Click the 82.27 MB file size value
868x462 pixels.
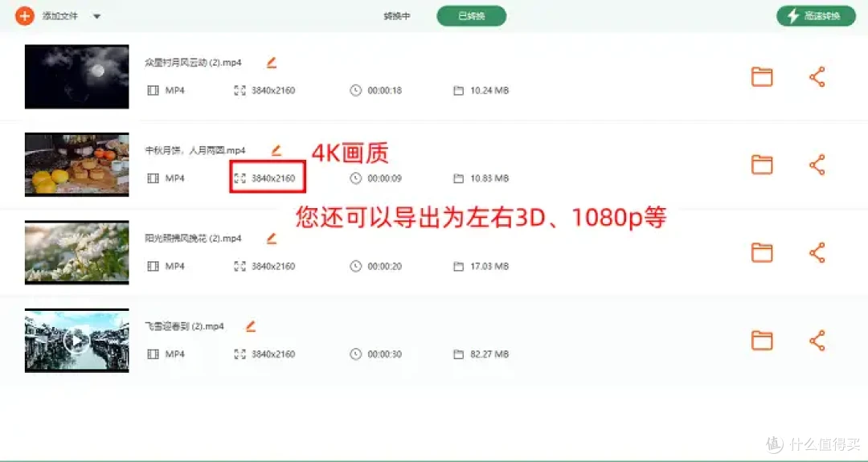click(489, 354)
